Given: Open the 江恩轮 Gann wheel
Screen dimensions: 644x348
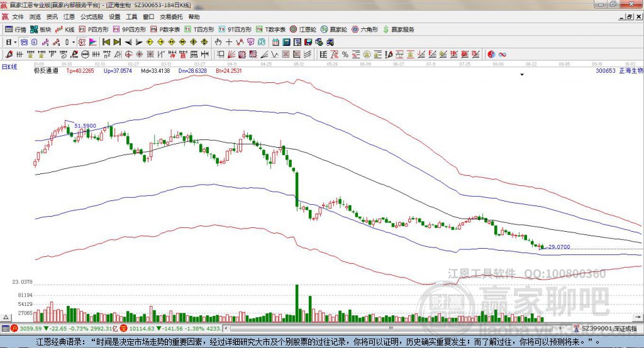Looking at the screenshot, I should click(303, 30).
